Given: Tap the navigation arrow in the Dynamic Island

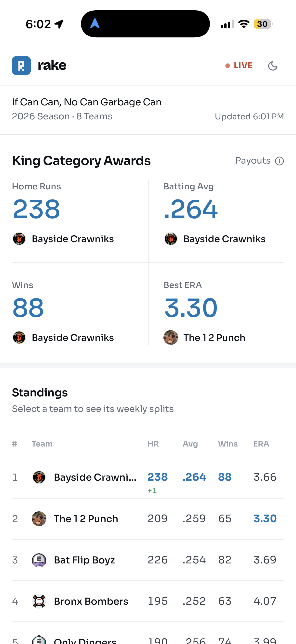Looking at the screenshot, I should pyautogui.click(x=95, y=24).
